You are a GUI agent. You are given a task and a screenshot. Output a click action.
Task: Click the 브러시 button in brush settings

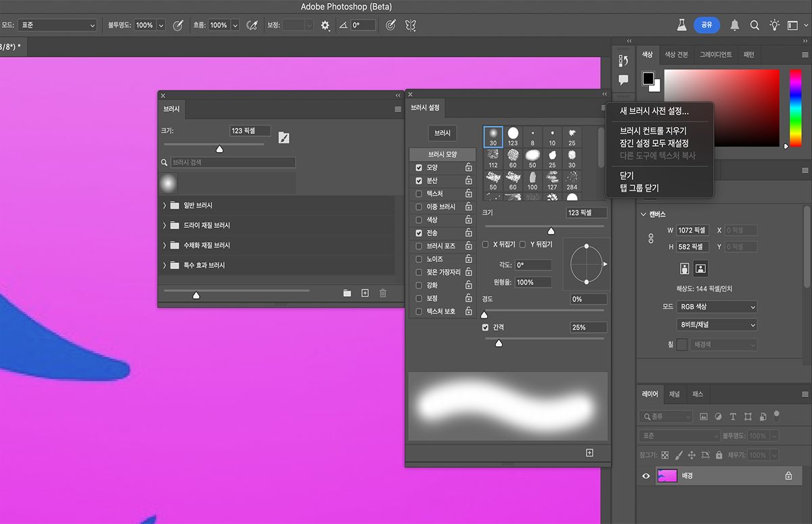coord(443,133)
